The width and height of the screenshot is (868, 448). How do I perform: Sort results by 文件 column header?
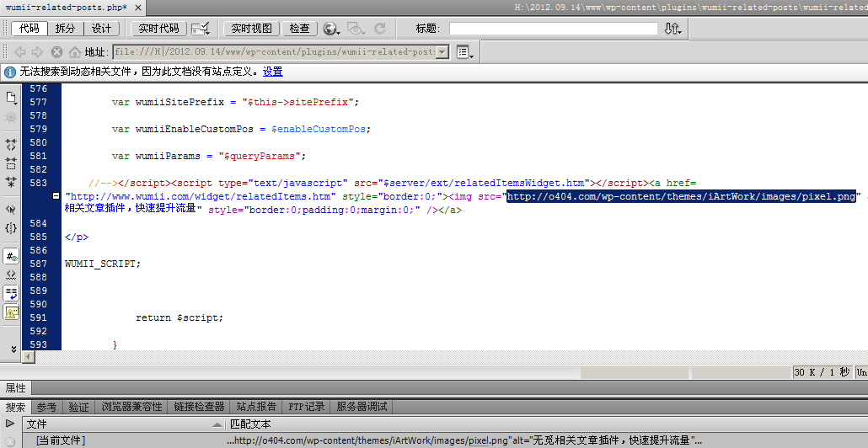click(x=124, y=424)
